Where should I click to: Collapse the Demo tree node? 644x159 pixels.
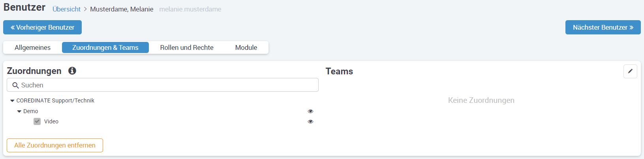19,112
